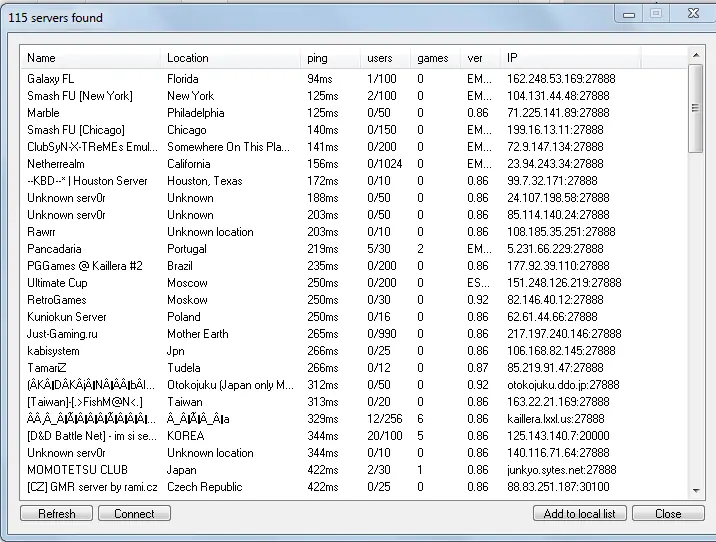
Task: Click IP 88.83.251.187:30100
Action: pyautogui.click(x=558, y=487)
